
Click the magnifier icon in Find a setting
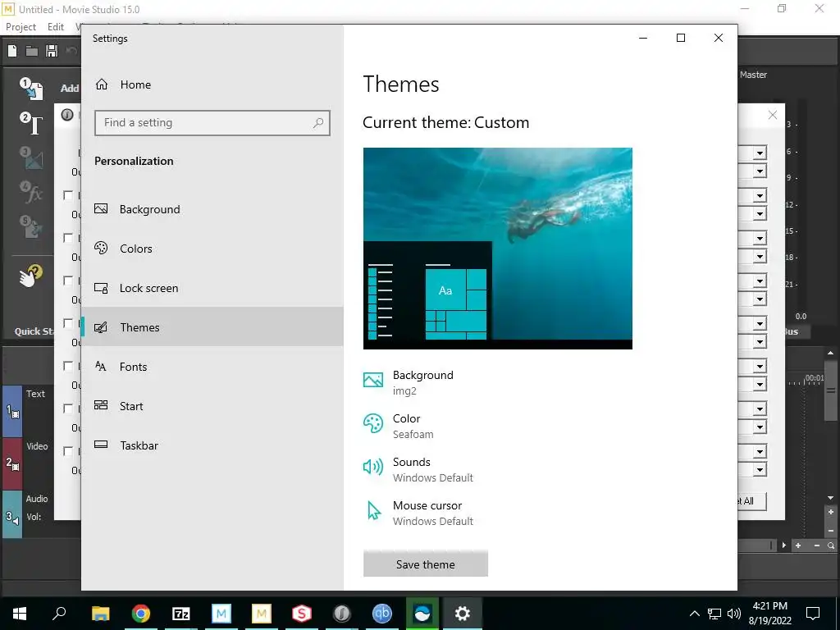(318, 123)
